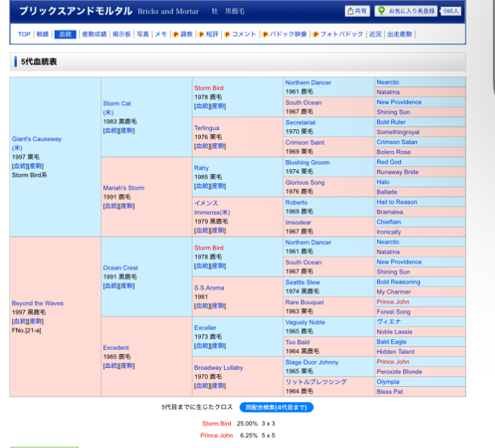Open premium コメント comment tab
This screenshot has width=495, height=448.
239,34
